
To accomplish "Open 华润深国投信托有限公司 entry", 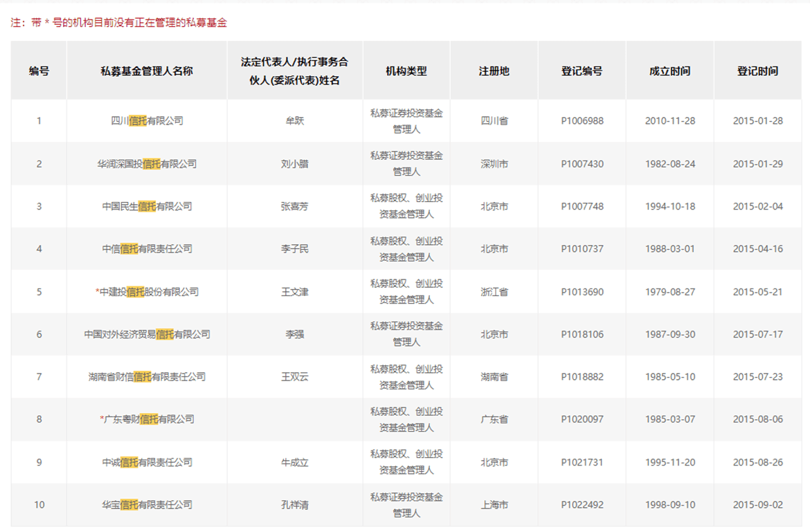I will [147, 164].
